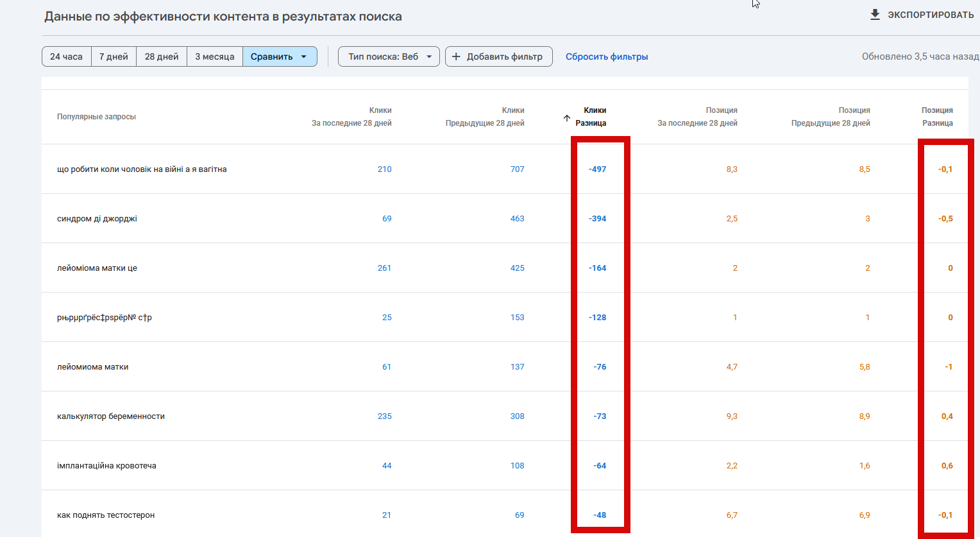Sort by Клики За последние 28 дней header
Viewport: 980px width, 539px height.
[x=351, y=117]
